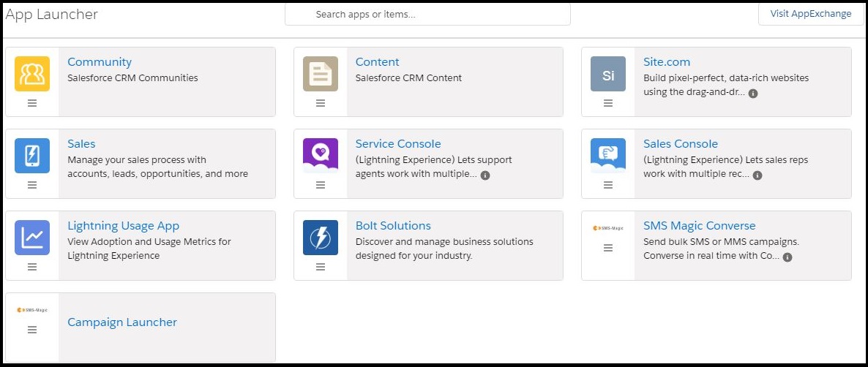Viewport: 868px width, 367px height.
Task: Click the 'Manage your sales process' description
Action: pos(158,167)
